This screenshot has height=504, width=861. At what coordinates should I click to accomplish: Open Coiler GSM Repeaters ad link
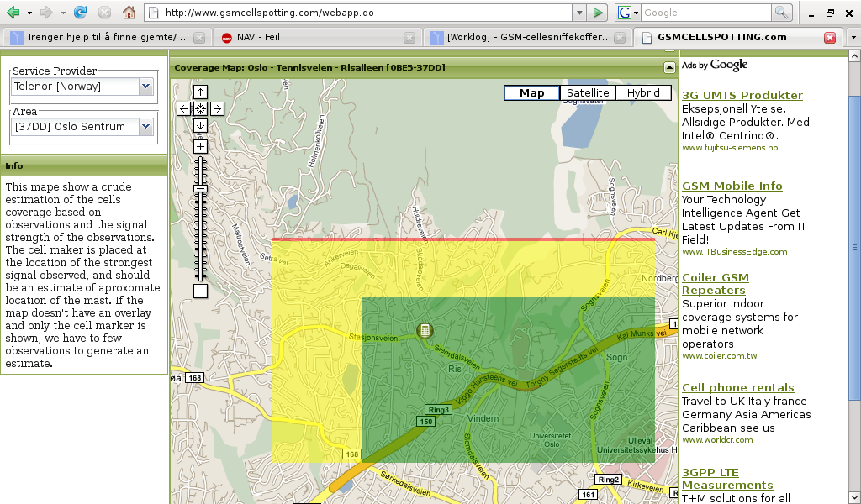(x=715, y=284)
